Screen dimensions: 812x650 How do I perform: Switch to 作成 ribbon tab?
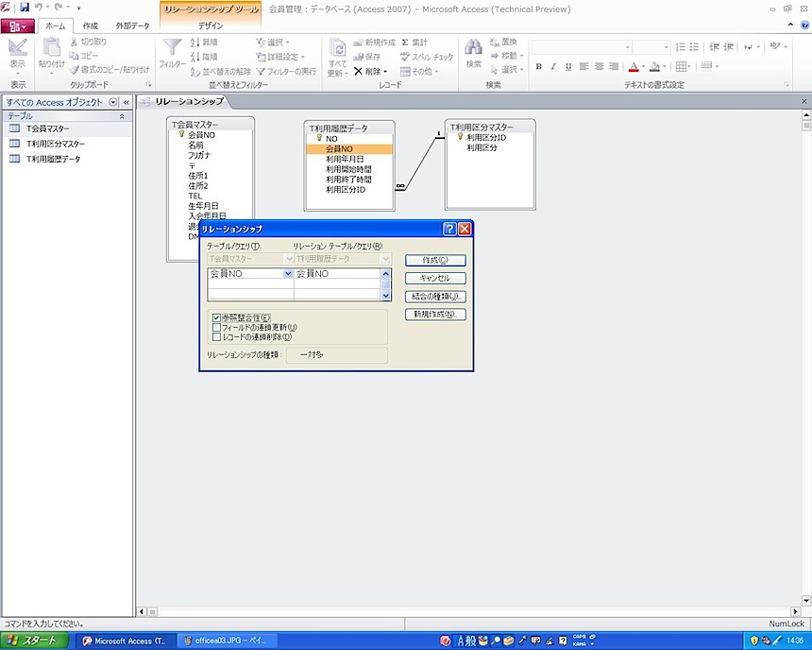pos(90,26)
